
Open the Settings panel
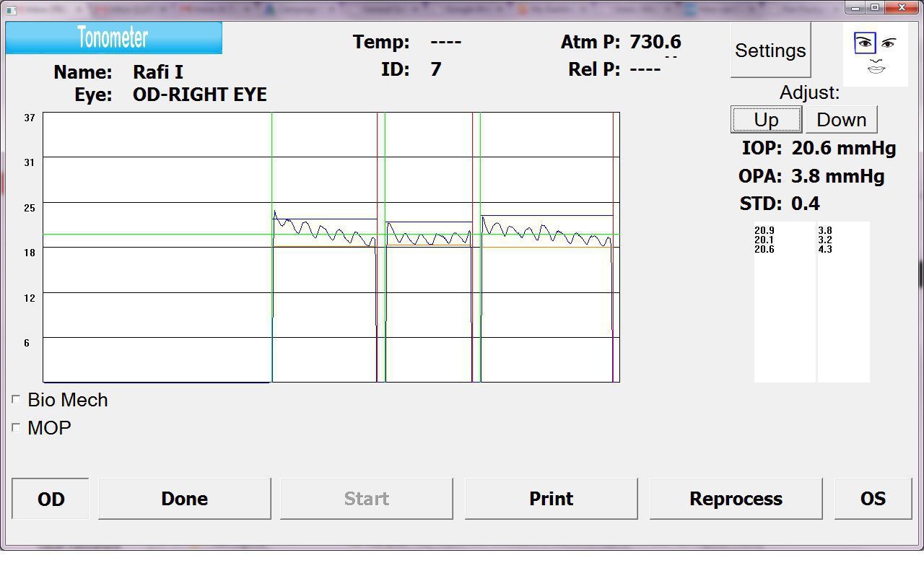[x=770, y=51]
